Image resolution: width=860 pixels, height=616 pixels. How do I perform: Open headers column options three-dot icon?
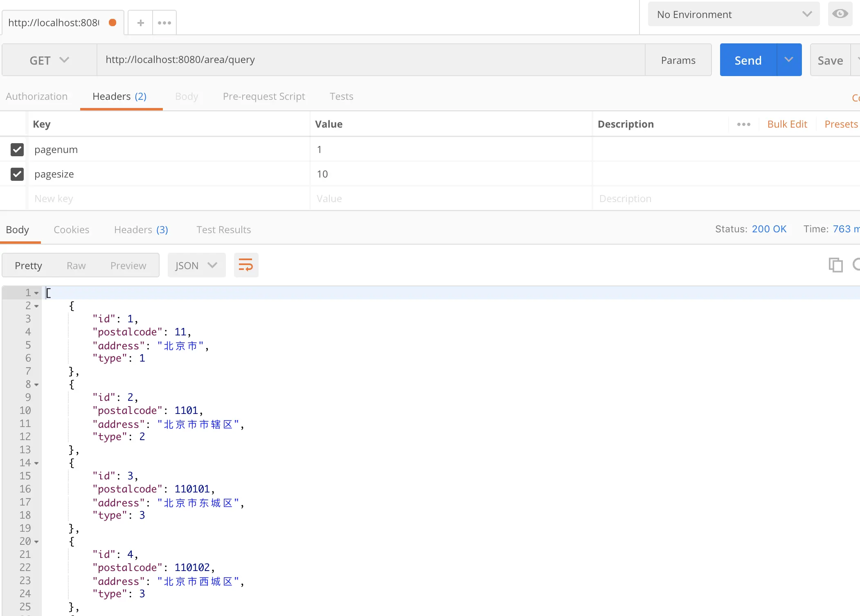743,124
